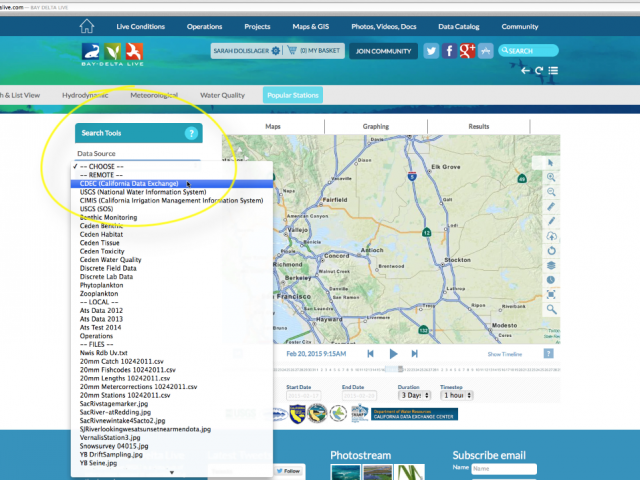This screenshot has width=640, height=480.
Task: Select the Ceden Water Quality option
Action: [171, 260]
